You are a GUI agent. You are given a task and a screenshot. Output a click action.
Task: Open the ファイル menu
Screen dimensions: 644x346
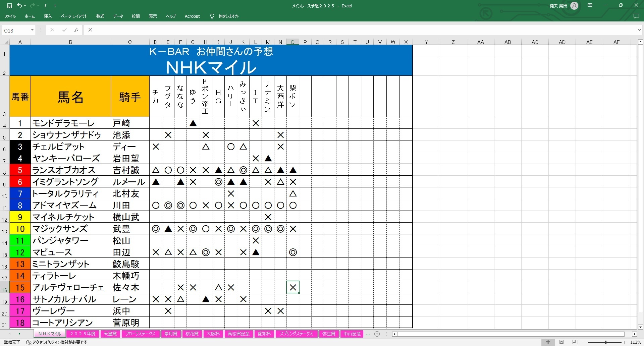[x=10, y=16]
